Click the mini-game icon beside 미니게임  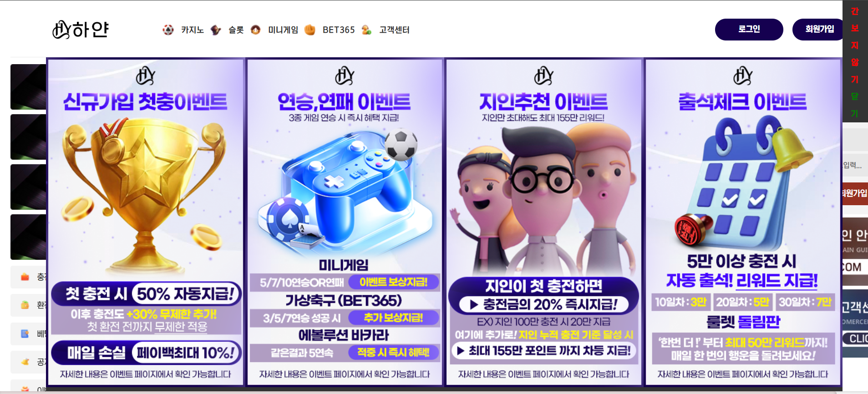[256, 30]
